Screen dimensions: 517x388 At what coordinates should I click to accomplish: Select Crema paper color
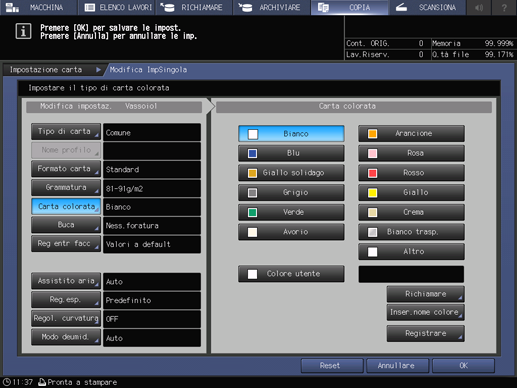(x=411, y=212)
